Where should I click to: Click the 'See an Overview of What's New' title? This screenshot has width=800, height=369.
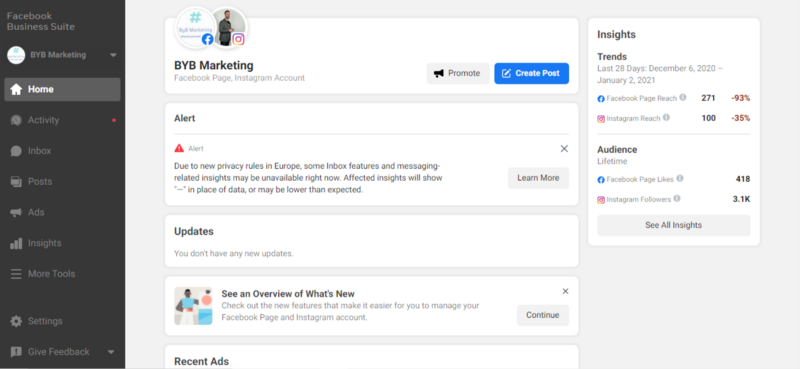288,294
